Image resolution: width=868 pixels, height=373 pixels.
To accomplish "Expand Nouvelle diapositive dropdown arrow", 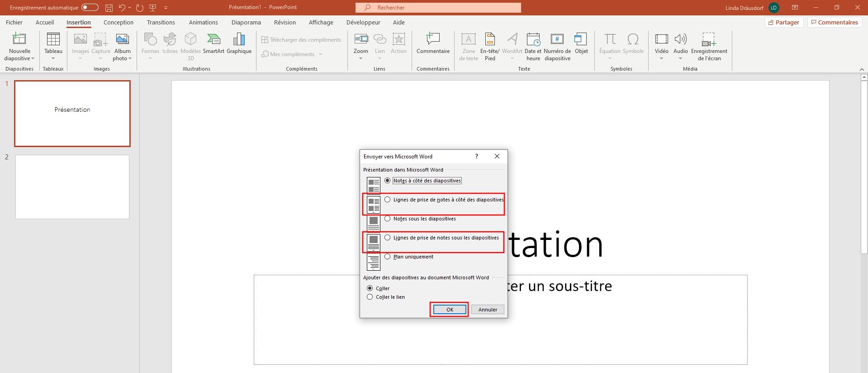I will 33,58.
